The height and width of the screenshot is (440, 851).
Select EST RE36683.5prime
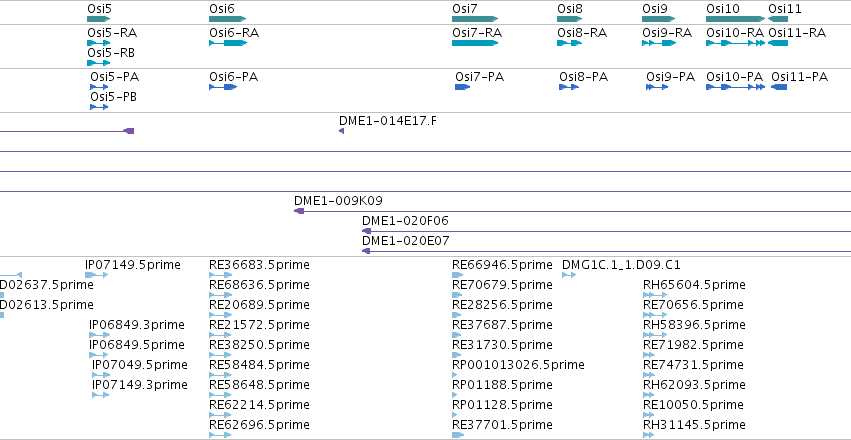[220, 275]
